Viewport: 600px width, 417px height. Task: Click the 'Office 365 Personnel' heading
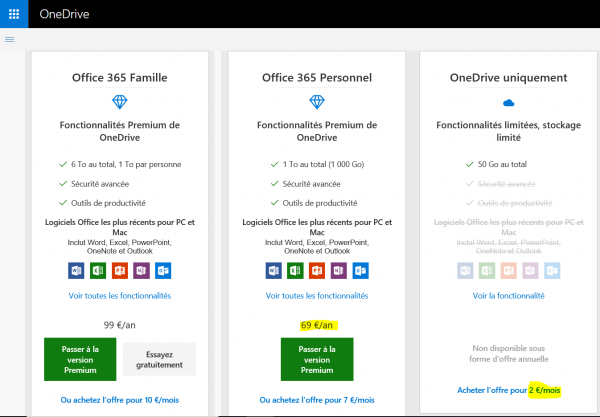[x=317, y=78]
